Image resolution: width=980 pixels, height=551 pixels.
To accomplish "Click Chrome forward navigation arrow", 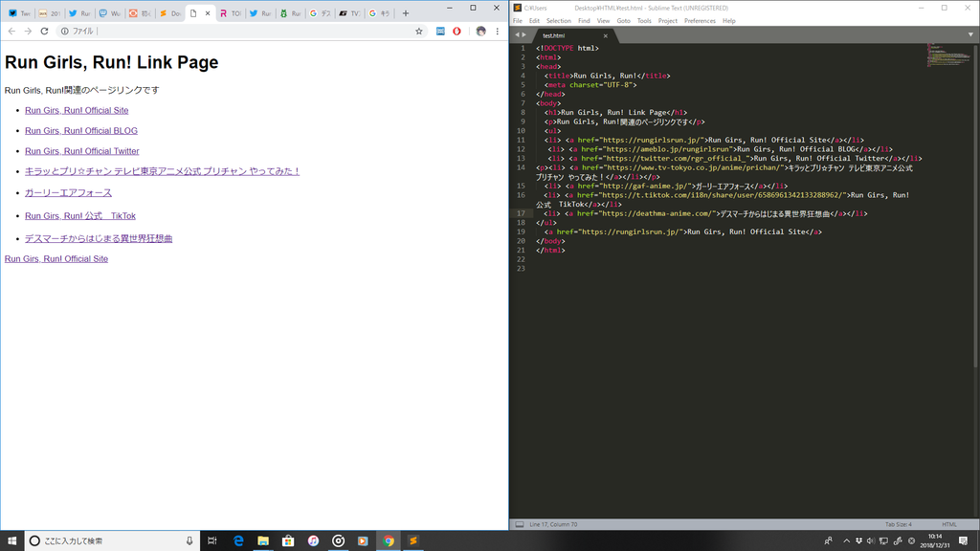I will [28, 32].
